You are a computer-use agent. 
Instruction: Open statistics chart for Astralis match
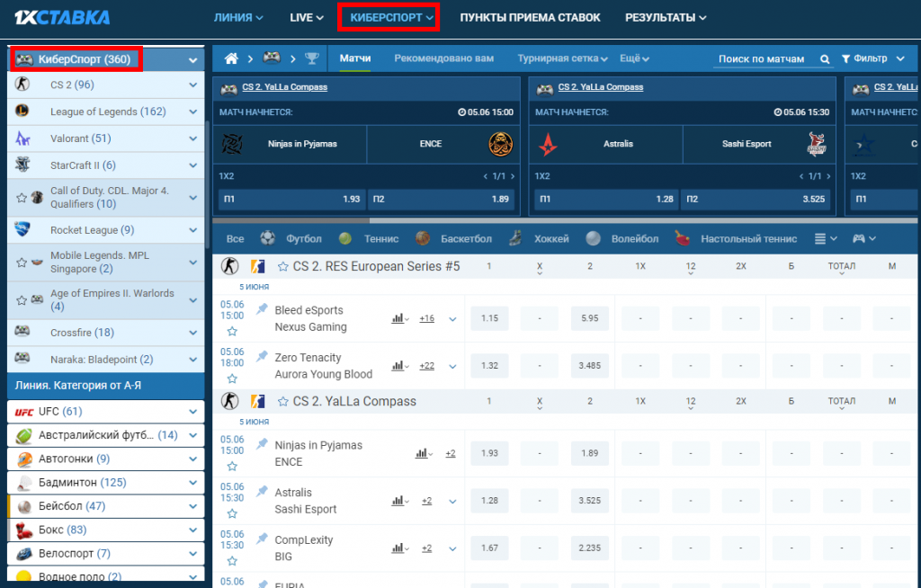(x=399, y=501)
